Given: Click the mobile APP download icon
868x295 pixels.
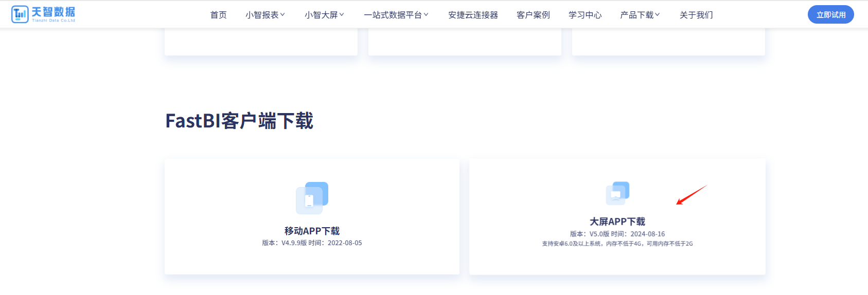Looking at the screenshot, I should click(312, 198).
